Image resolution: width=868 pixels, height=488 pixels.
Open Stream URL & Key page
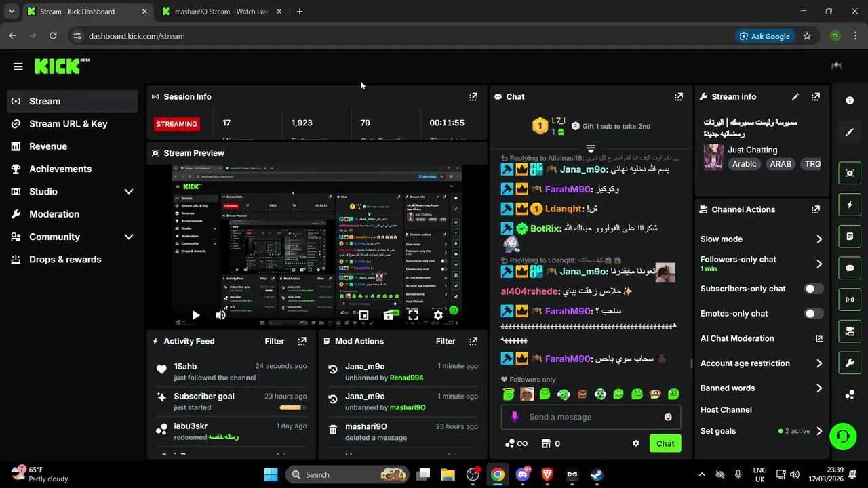(73, 124)
